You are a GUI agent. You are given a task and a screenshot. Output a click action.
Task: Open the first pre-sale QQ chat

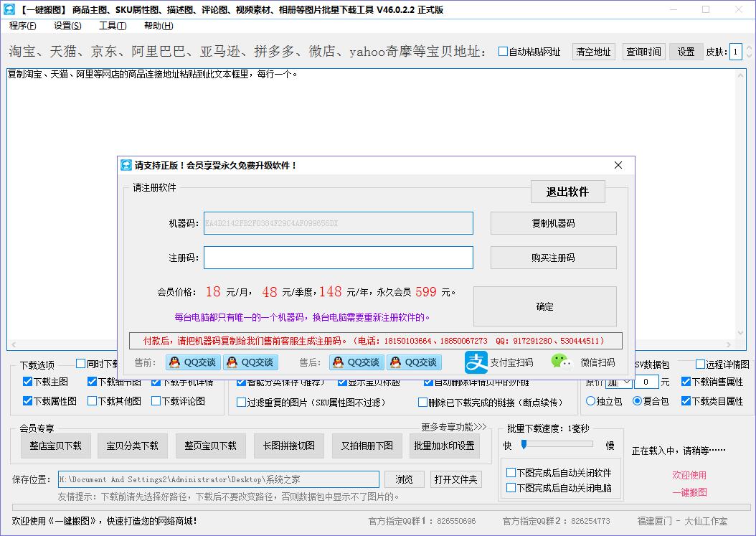193,362
